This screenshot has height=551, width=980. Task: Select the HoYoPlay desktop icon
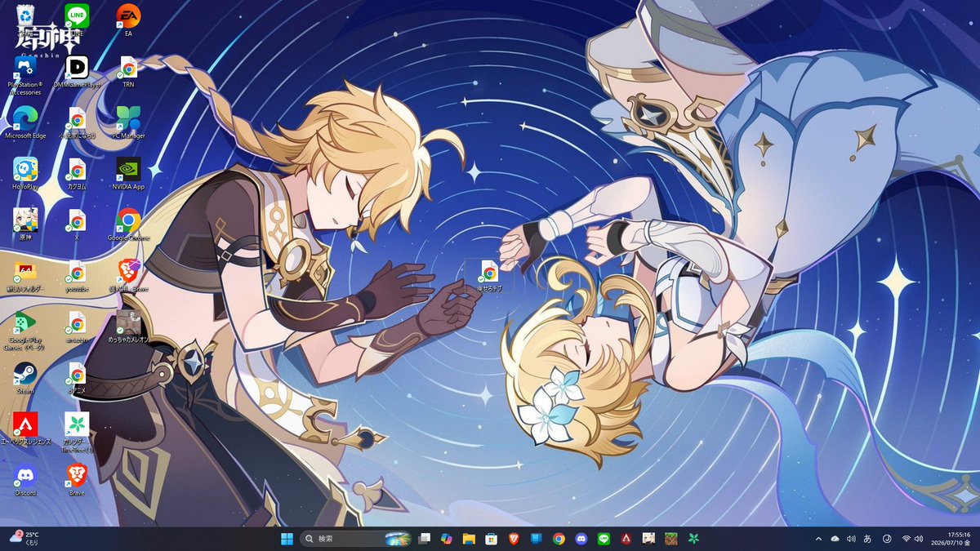tap(25, 172)
